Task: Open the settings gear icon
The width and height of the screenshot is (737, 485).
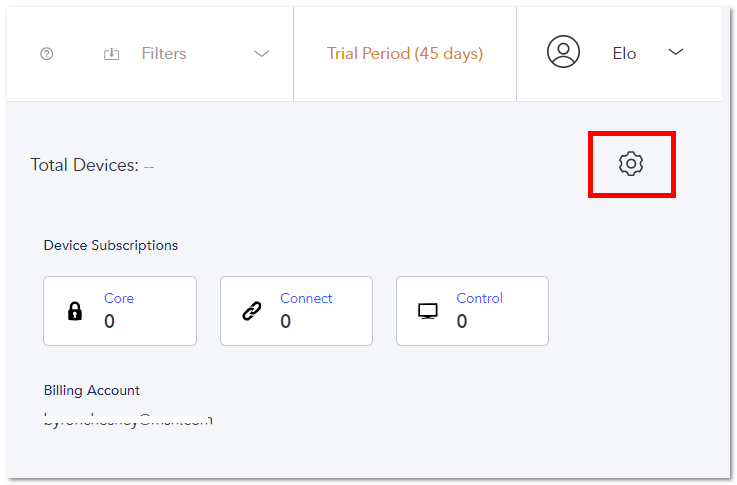Action: coord(631,164)
